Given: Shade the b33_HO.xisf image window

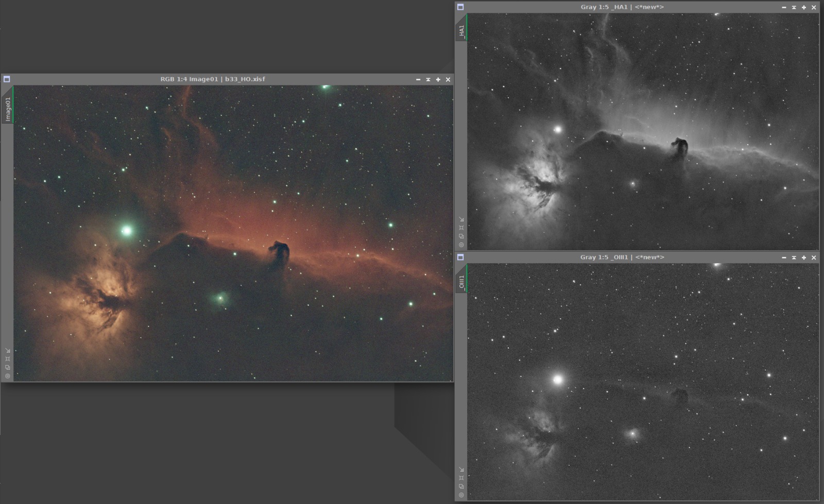Looking at the screenshot, I should click(428, 79).
